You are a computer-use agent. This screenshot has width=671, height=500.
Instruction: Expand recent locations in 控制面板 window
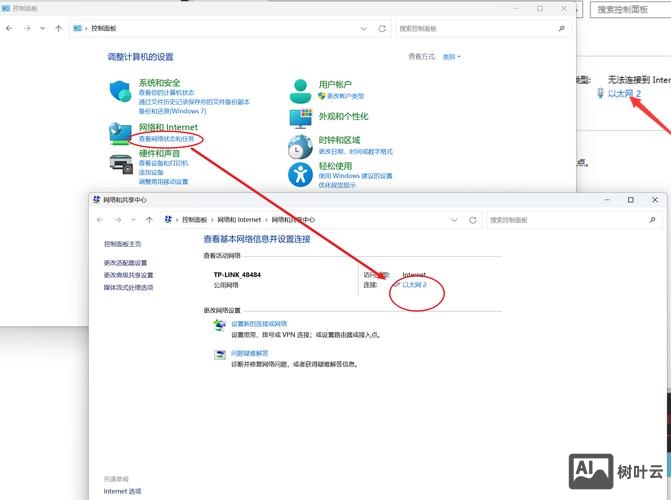(42, 28)
